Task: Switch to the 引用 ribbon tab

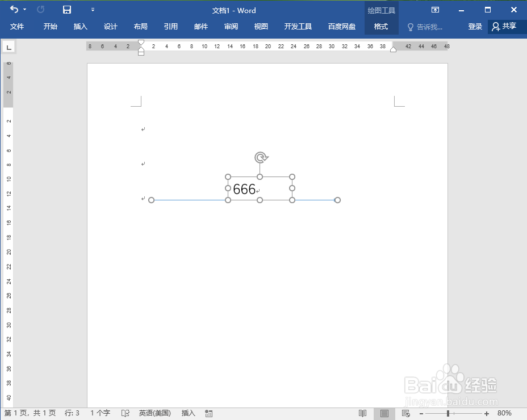Action: [171, 27]
